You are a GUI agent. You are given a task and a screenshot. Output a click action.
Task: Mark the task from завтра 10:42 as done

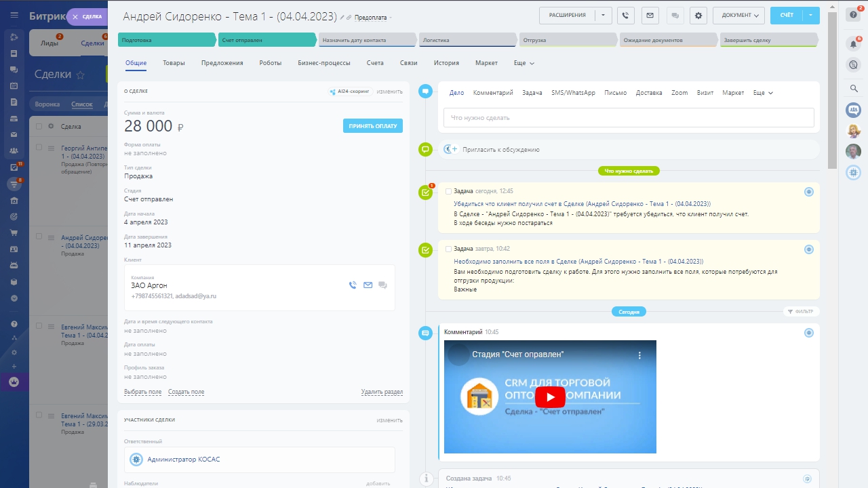pos(448,249)
